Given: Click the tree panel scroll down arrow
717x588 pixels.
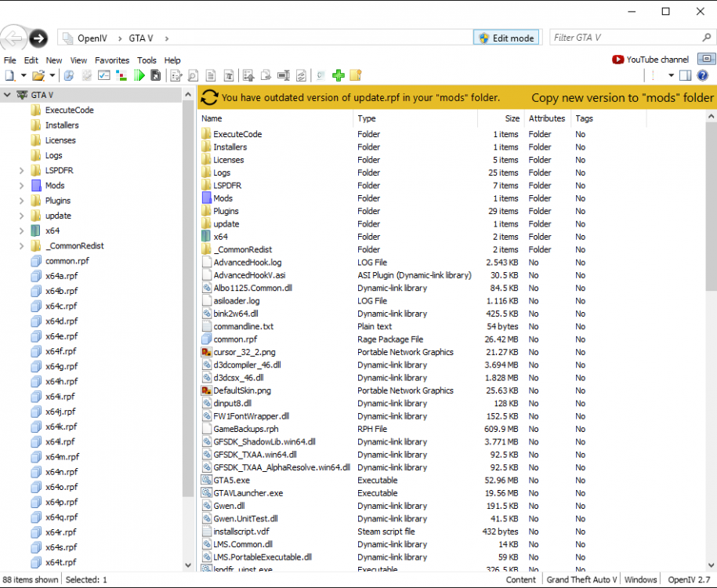Looking at the screenshot, I should (188, 565).
